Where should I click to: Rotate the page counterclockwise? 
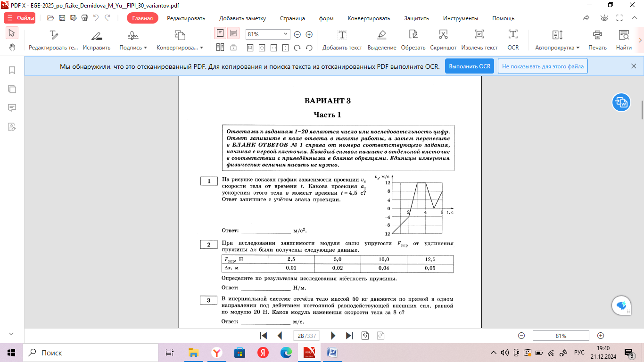click(x=309, y=48)
